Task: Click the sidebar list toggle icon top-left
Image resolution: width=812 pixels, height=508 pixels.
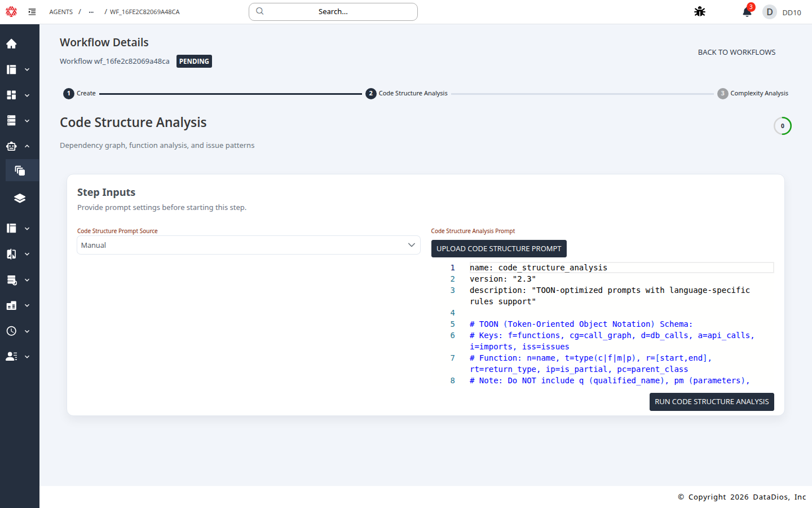Action: click(x=32, y=11)
